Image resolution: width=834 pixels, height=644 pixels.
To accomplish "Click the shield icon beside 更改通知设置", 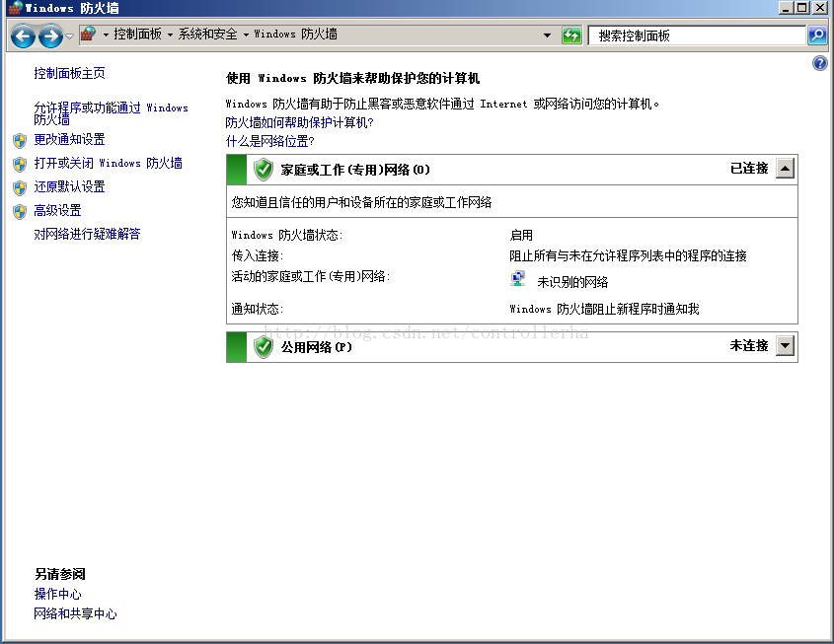I will pyautogui.click(x=20, y=140).
